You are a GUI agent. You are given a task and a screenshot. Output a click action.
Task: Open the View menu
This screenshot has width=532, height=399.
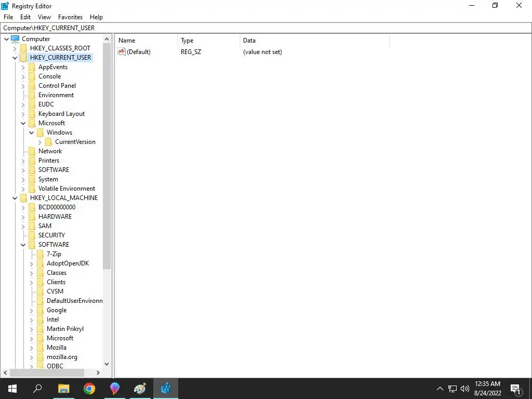click(x=44, y=17)
